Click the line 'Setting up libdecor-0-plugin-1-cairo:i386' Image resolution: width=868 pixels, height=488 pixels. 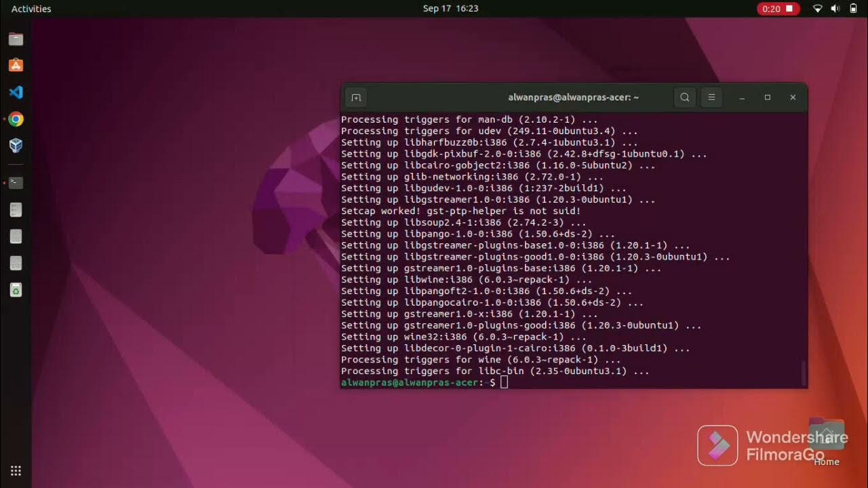(x=515, y=348)
